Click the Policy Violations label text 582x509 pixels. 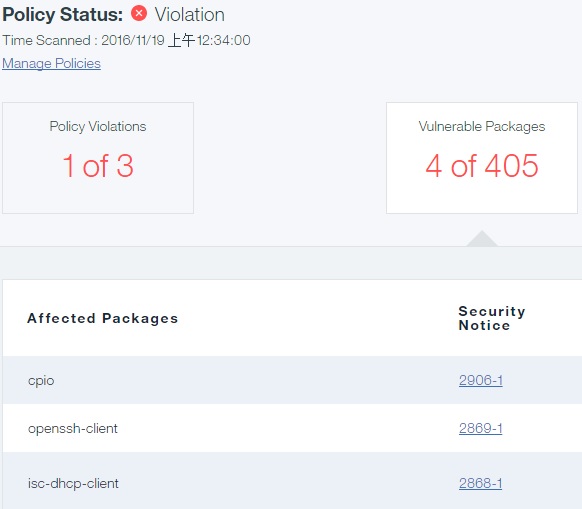(98, 127)
